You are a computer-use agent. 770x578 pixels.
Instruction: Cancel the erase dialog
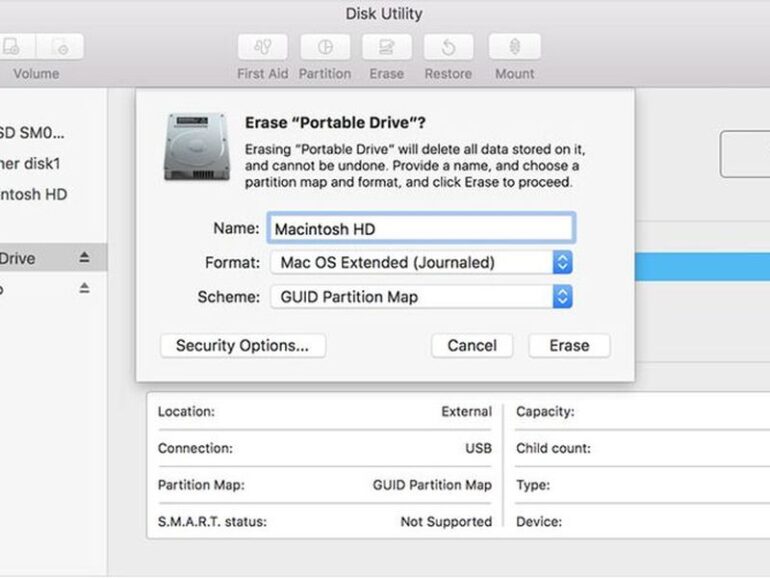tap(472, 346)
